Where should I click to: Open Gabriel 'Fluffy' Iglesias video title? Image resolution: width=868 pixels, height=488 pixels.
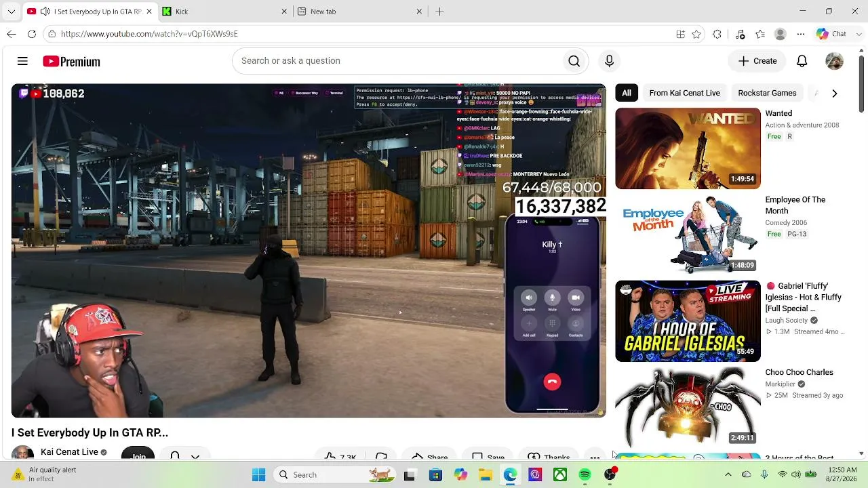coord(804,297)
